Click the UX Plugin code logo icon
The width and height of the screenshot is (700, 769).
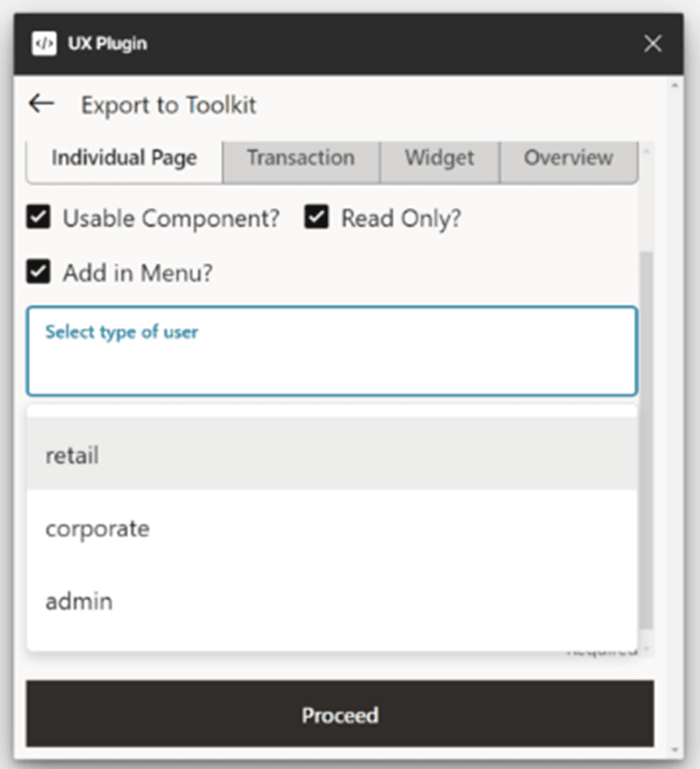[44, 44]
